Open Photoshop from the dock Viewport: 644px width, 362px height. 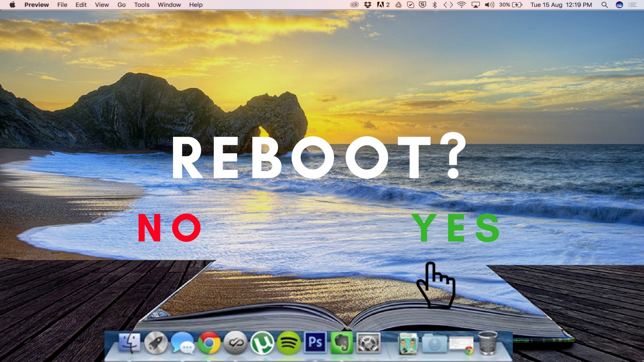coord(315,343)
